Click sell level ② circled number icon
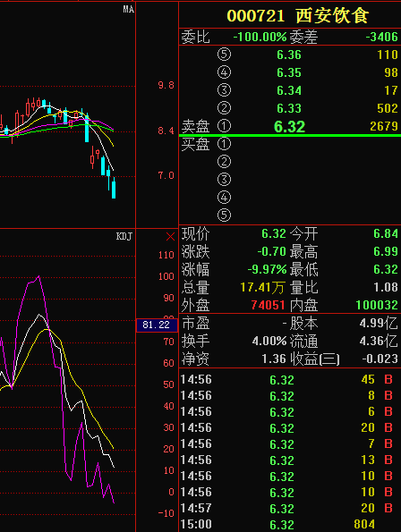The height and width of the screenshot is (532, 401). 224,108
